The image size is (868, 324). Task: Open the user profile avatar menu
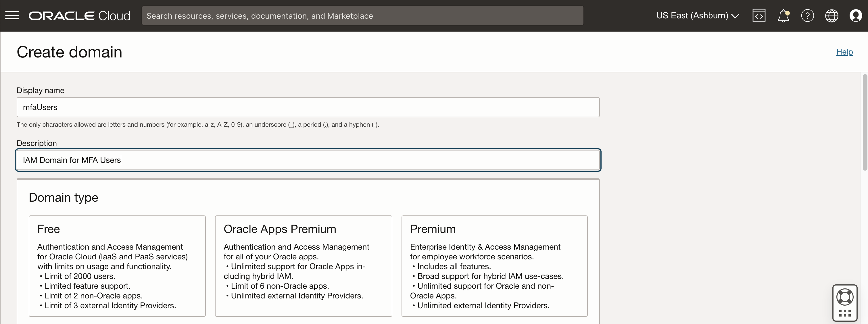[856, 16]
